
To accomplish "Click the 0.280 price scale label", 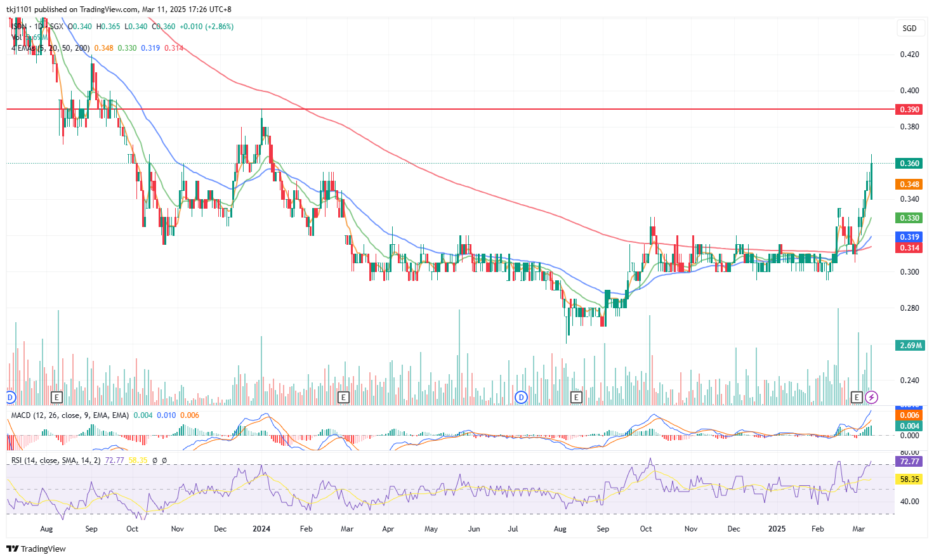I will click(909, 308).
